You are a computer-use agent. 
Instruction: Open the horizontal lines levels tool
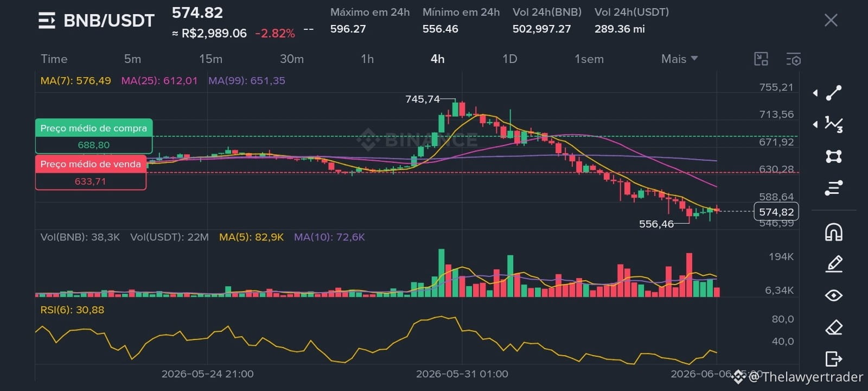coord(834,188)
